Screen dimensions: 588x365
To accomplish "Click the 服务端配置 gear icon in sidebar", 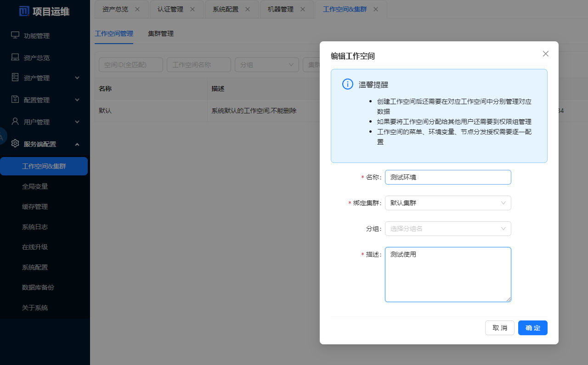I will [x=15, y=144].
